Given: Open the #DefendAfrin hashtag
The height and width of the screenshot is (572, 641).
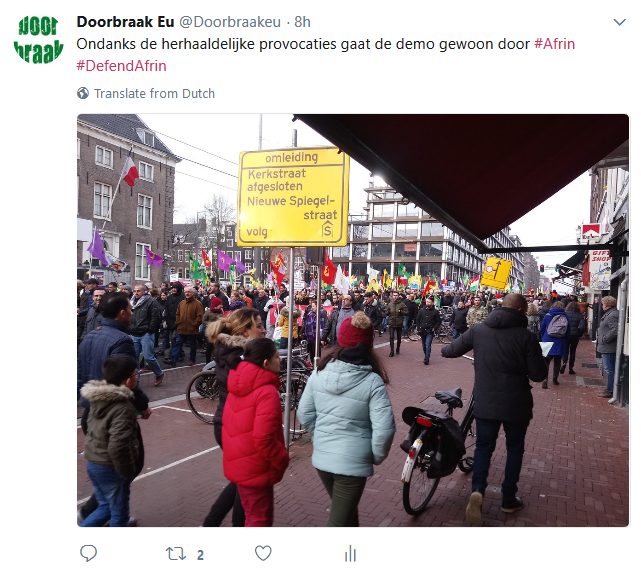Looking at the screenshot, I should coord(121,66).
